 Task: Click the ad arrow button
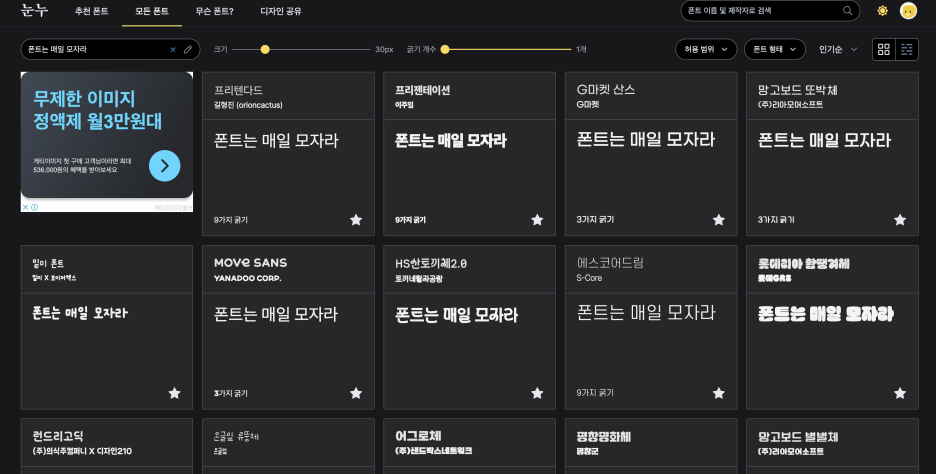pos(165,166)
